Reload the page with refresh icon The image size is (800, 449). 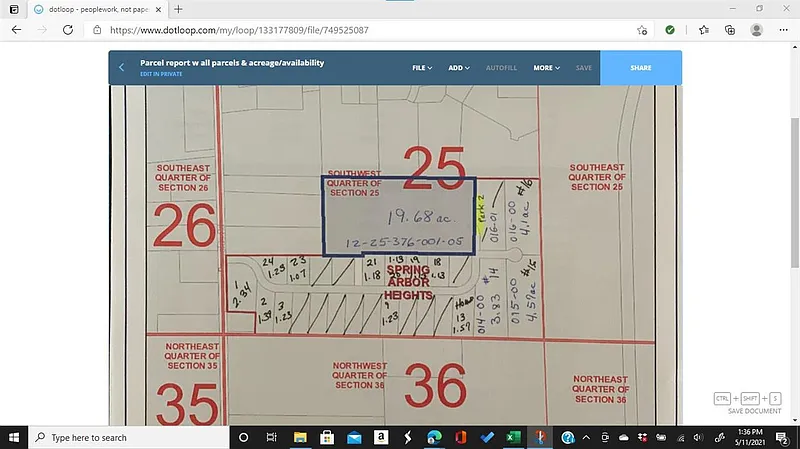click(68, 30)
